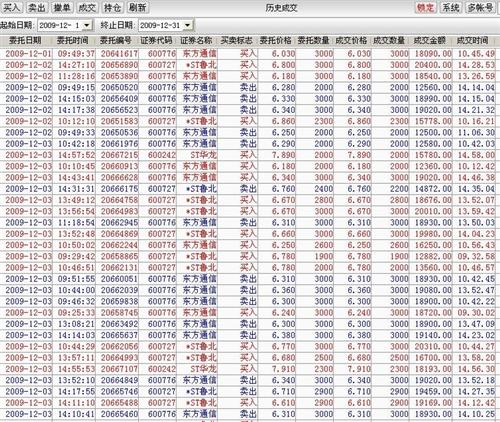The image size is (500, 422).
Task: Select order number 20662945
Action: 119,223
